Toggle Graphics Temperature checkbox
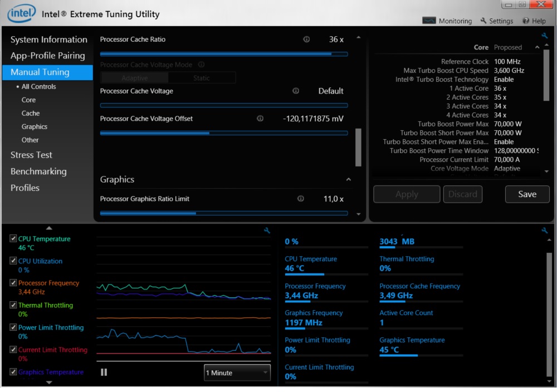This screenshot has width=557, height=392. pyautogui.click(x=13, y=371)
